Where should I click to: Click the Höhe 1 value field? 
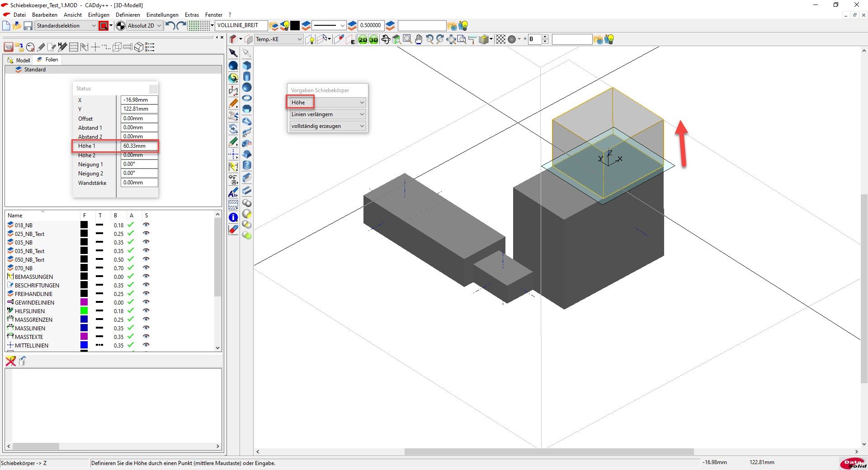click(139, 146)
